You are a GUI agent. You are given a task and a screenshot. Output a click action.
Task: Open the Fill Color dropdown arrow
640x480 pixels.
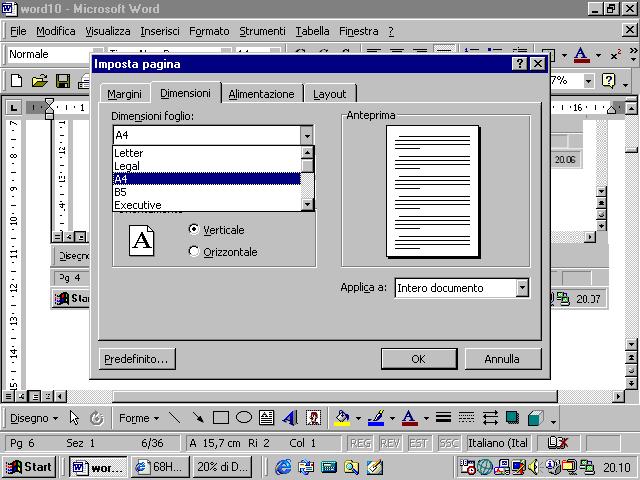pos(358,418)
